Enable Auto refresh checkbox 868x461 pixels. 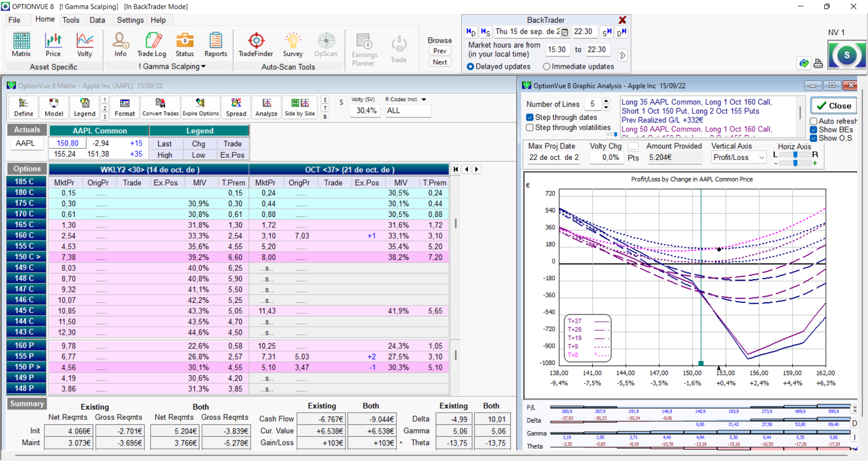coord(814,121)
